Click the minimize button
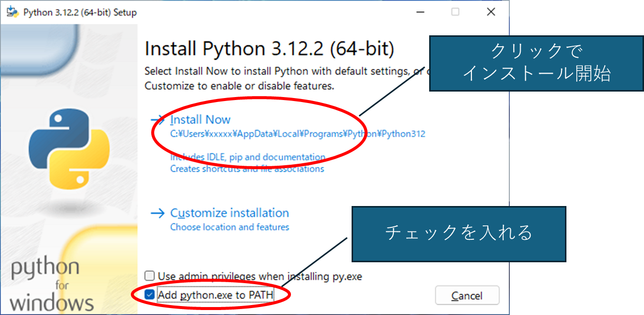 (x=420, y=12)
